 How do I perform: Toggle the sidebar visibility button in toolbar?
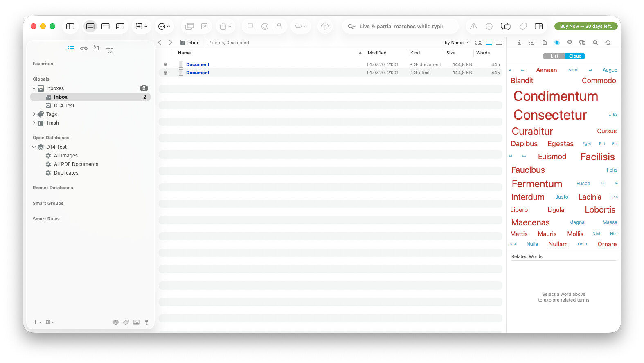(x=70, y=26)
